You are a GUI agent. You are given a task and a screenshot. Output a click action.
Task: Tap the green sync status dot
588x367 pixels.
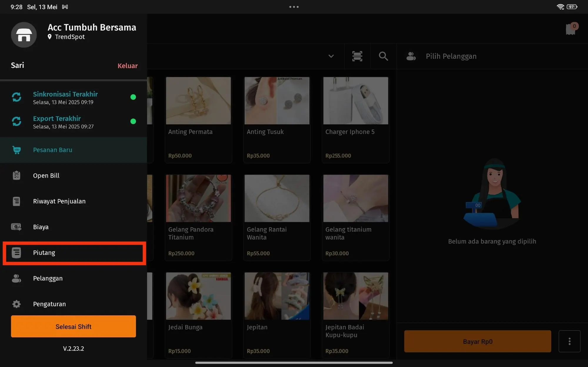[133, 97]
